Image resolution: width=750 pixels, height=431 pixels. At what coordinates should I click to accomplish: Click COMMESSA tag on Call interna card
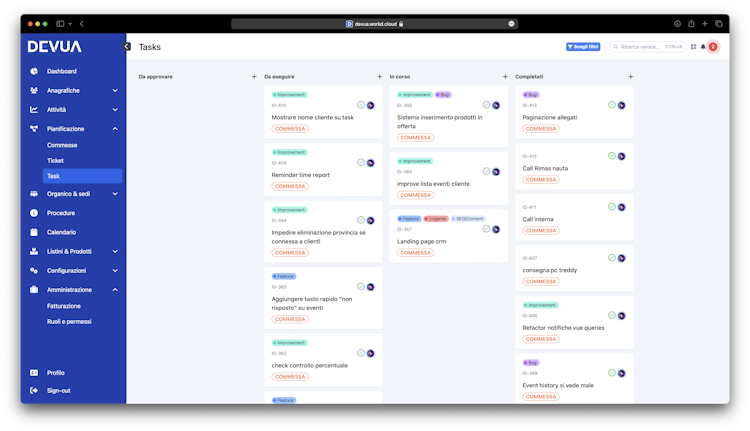point(541,231)
